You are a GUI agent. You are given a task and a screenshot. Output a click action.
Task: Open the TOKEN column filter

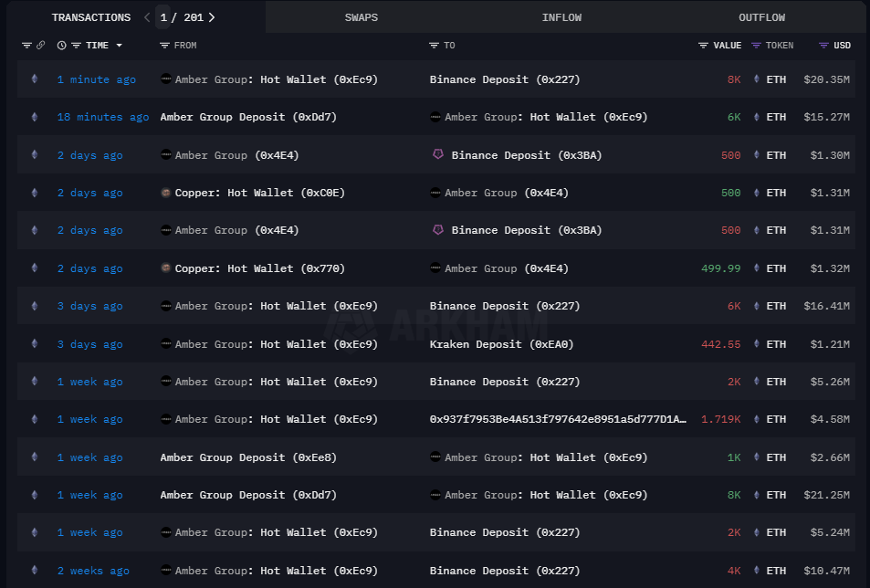tap(756, 46)
